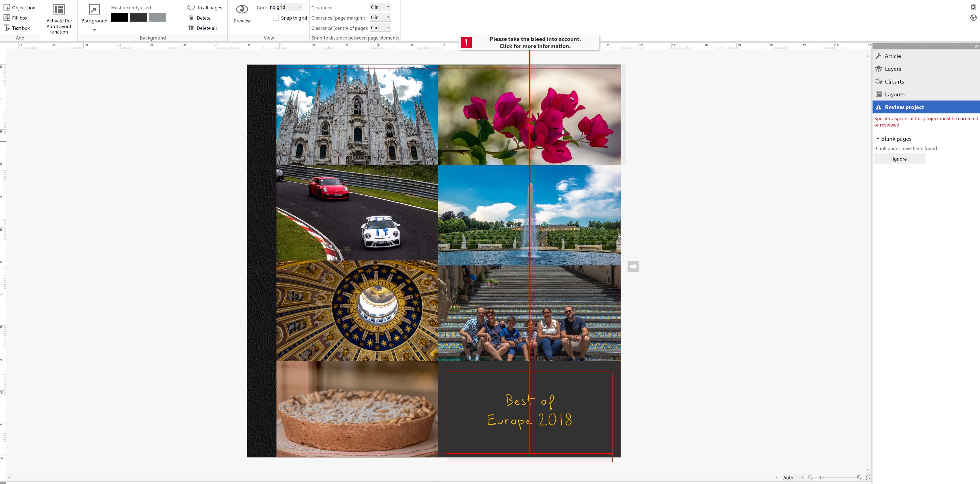
Task: Click the Ignore button
Action: (899, 159)
